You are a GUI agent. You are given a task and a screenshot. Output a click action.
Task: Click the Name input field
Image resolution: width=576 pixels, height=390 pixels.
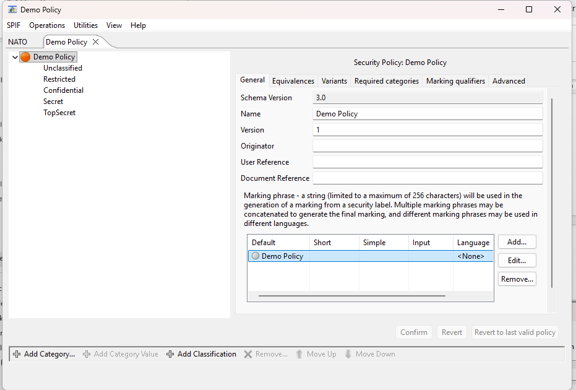pos(428,114)
